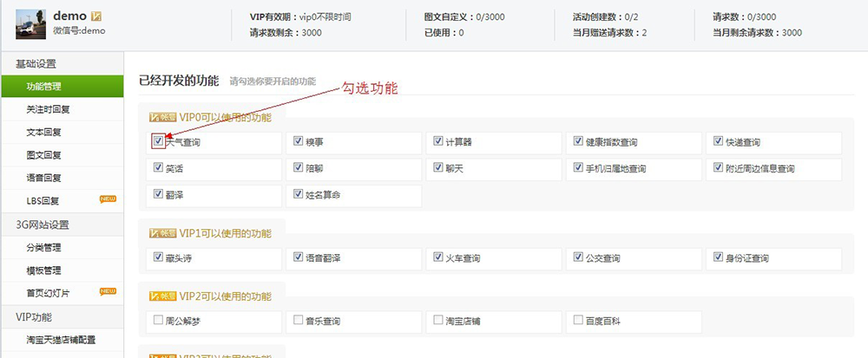Disable the 快递查询 function checkbox
The image size is (868, 358).
pyautogui.click(x=718, y=141)
